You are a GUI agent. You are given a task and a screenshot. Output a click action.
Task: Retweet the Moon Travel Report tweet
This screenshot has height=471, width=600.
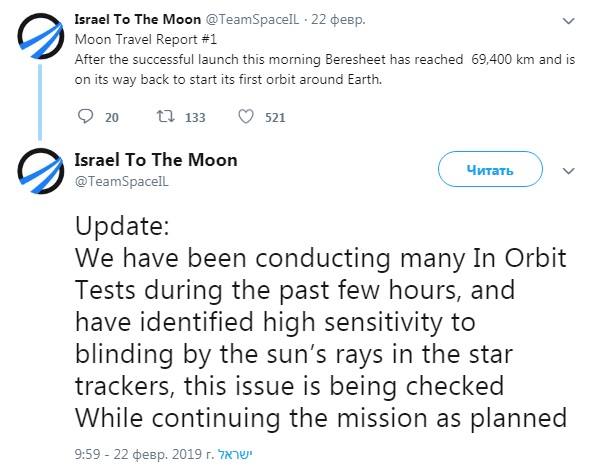click(x=164, y=117)
